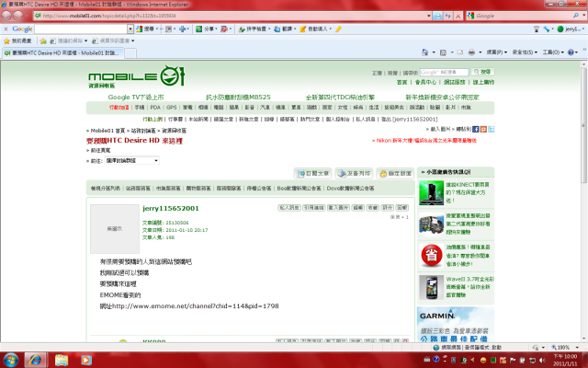The image size is (588, 368).
Task: Click the Google toolbar share button
Action: pyautogui.click(x=207, y=29)
